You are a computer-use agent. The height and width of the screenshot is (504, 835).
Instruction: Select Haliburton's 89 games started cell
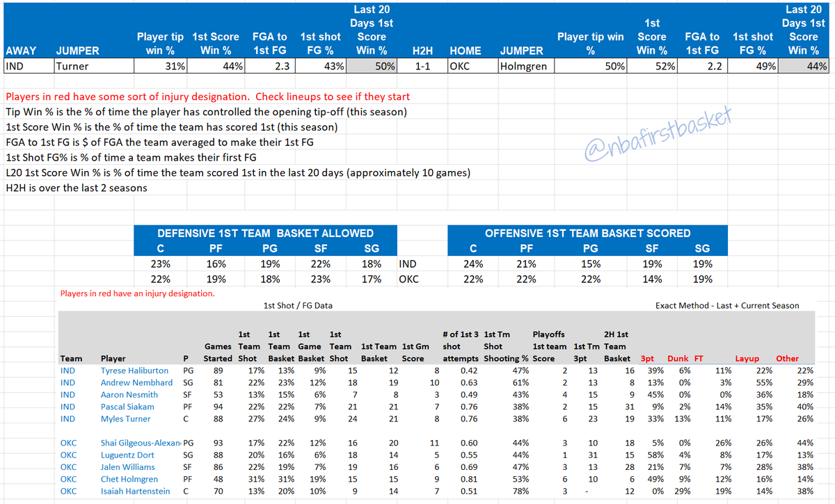click(218, 371)
